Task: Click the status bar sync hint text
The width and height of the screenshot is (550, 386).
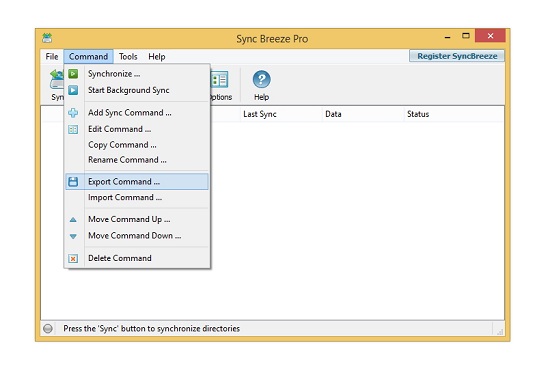Action: (152, 328)
